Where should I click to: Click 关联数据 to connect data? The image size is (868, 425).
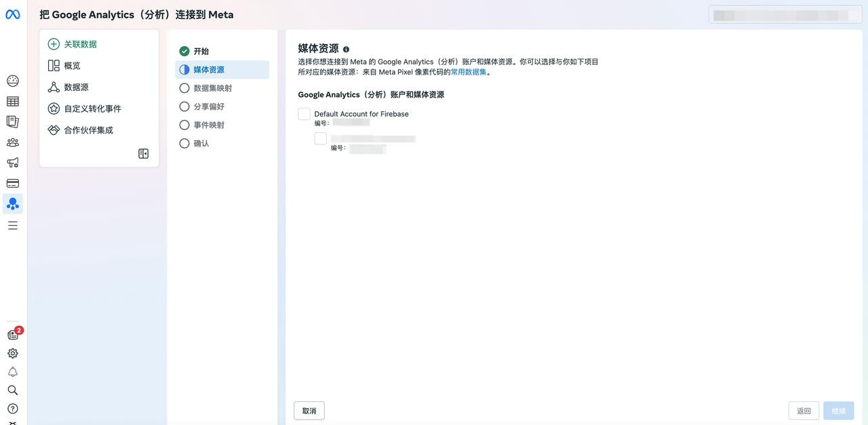80,44
